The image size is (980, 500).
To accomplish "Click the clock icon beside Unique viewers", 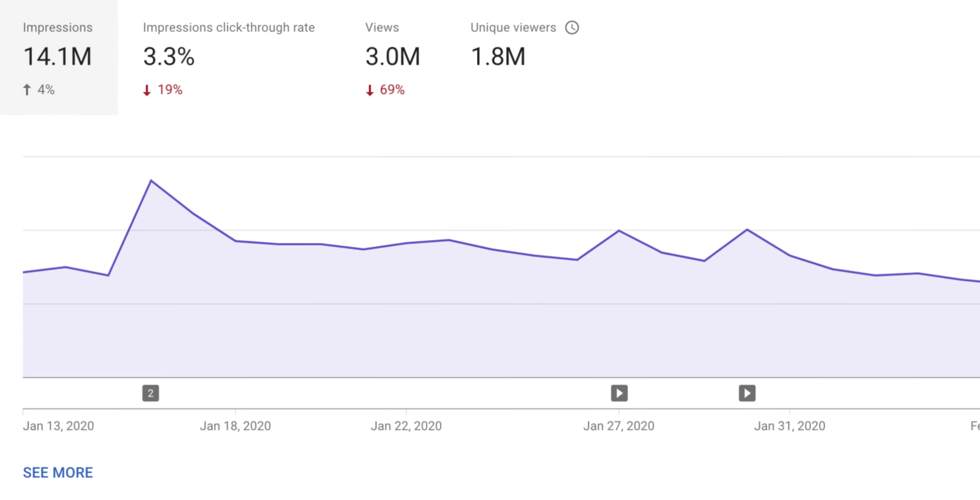I will [572, 28].
